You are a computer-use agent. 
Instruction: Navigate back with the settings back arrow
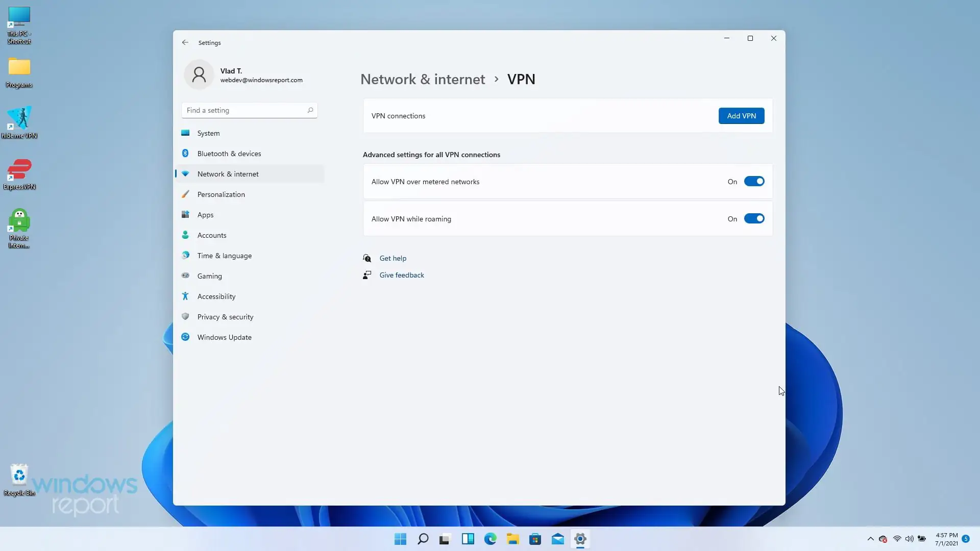click(x=185, y=42)
